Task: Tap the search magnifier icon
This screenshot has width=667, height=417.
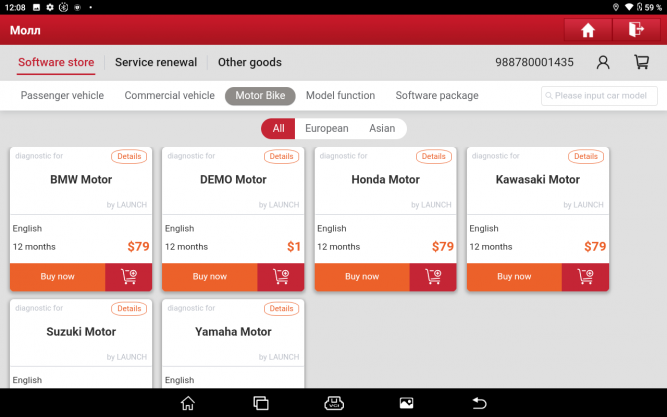Action: [549, 96]
